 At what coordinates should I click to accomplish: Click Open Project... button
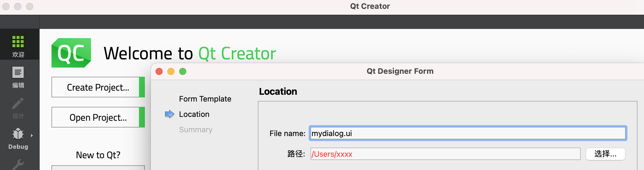point(98,117)
